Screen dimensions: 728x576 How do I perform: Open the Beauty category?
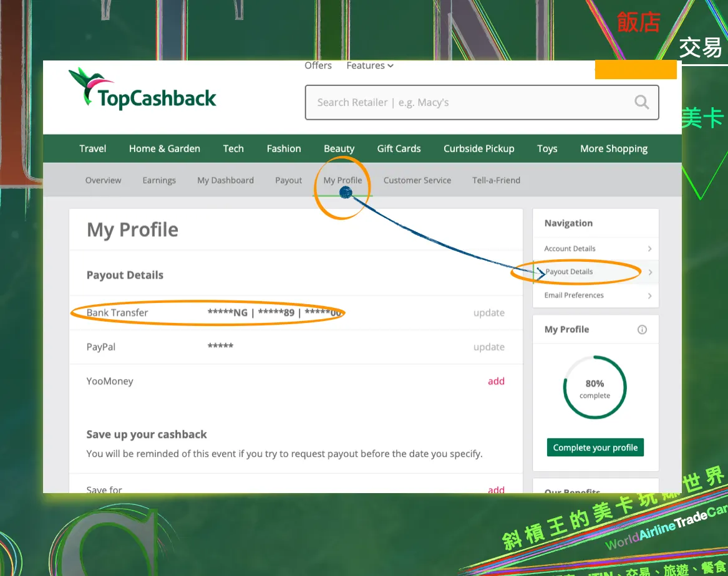(x=339, y=148)
